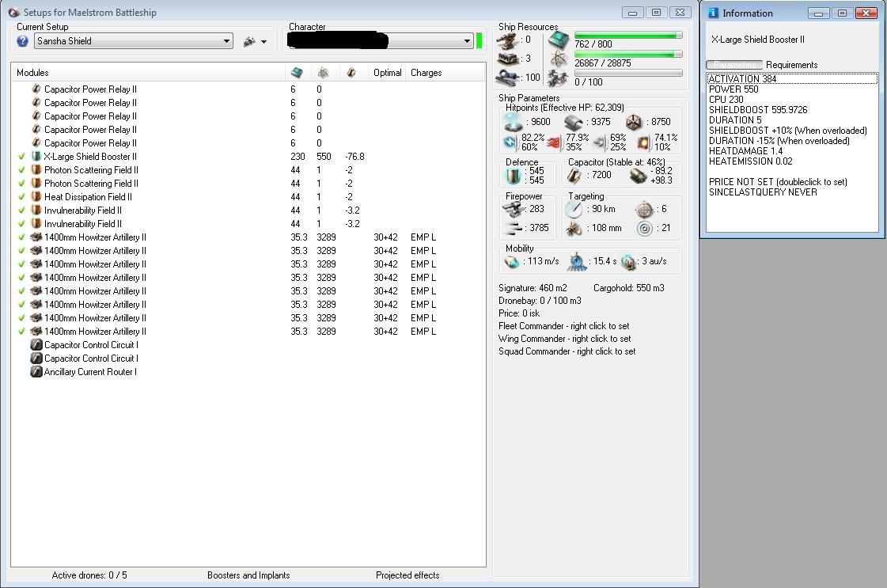The width and height of the screenshot is (887, 588).
Task: Select the Ancillary Current Router I rig row
Action: (x=248, y=372)
